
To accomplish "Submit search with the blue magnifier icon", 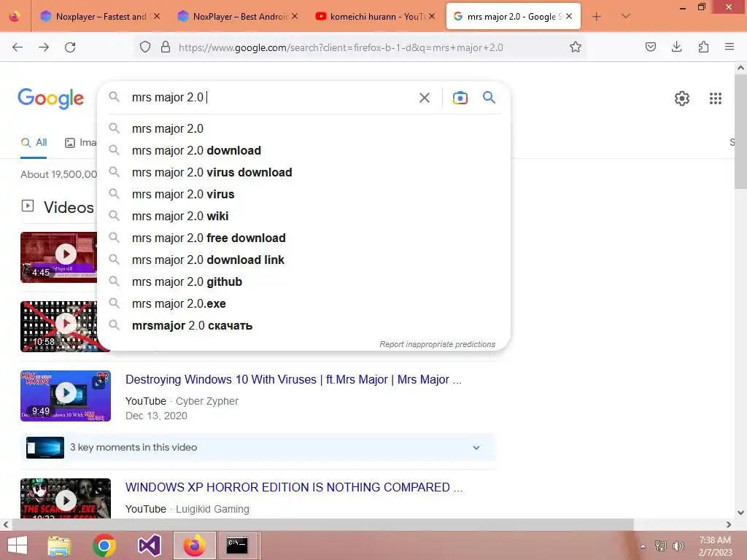I will (x=489, y=97).
